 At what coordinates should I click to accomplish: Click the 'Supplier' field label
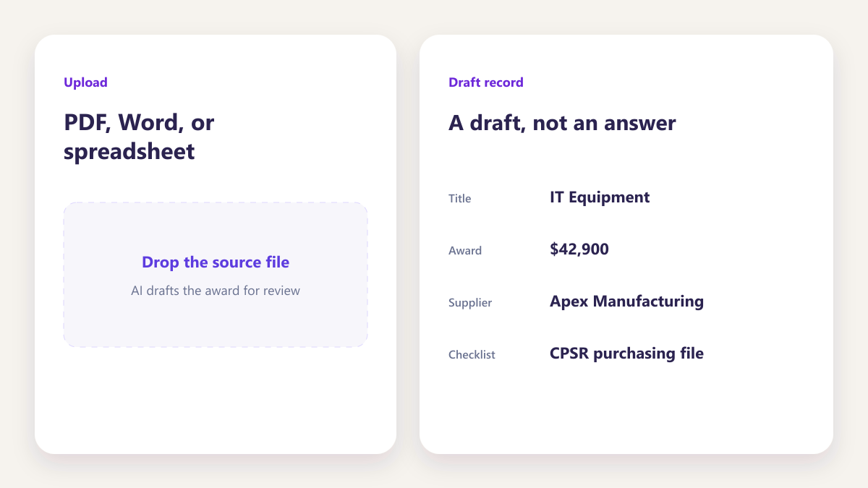pos(470,302)
